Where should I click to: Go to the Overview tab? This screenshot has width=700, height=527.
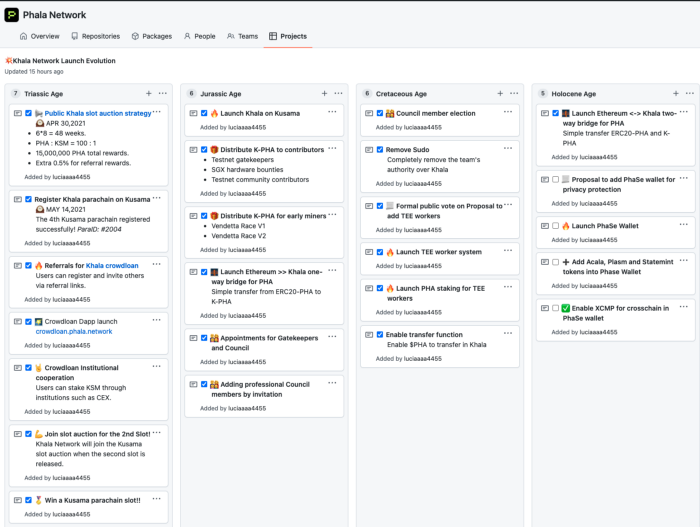coord(39,36)
